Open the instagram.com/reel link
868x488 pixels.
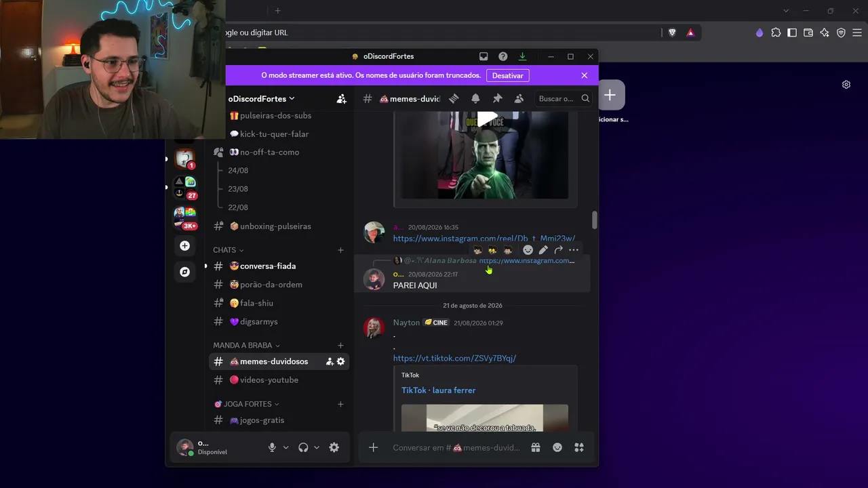[484, 239]
